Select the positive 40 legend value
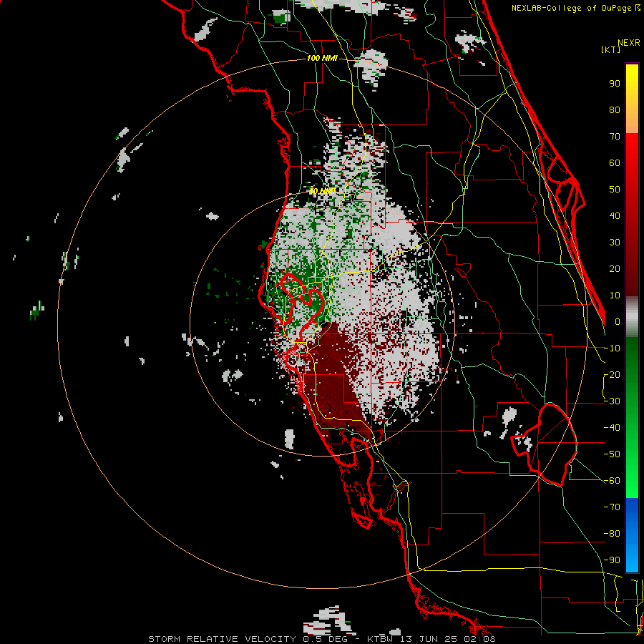This screenshot has width=644, height=644. pos(615,216)
